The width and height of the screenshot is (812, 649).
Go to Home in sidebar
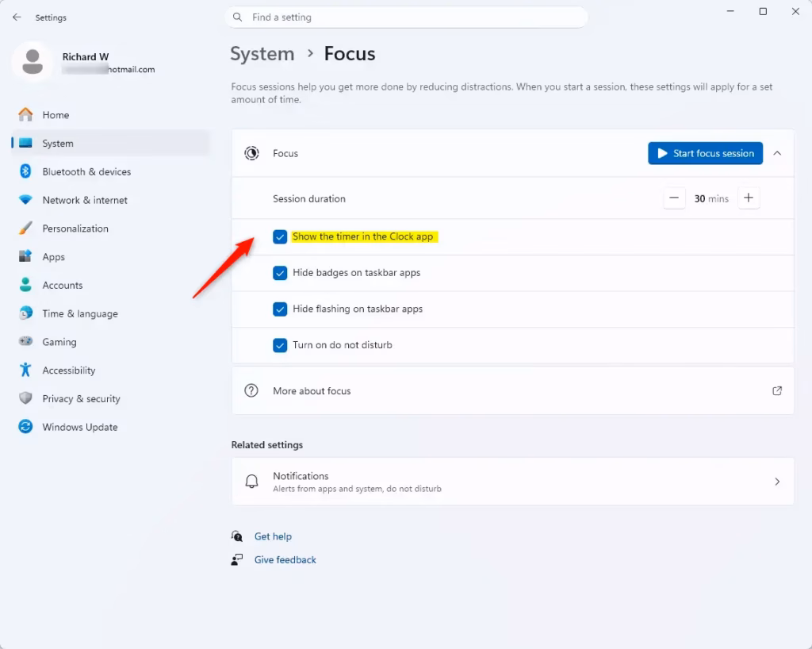tap(109, 114)
